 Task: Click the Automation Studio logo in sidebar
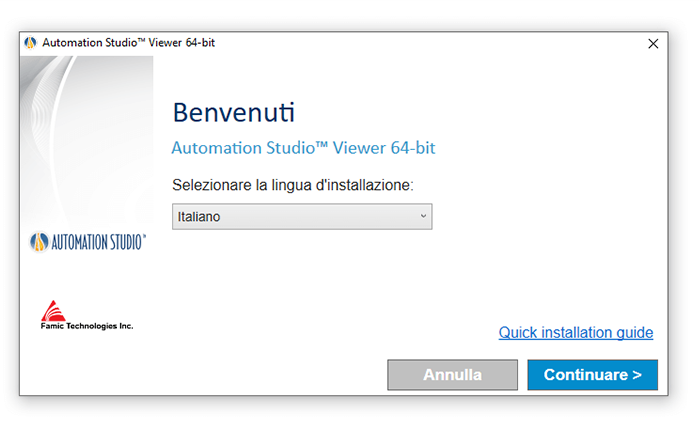87,242
